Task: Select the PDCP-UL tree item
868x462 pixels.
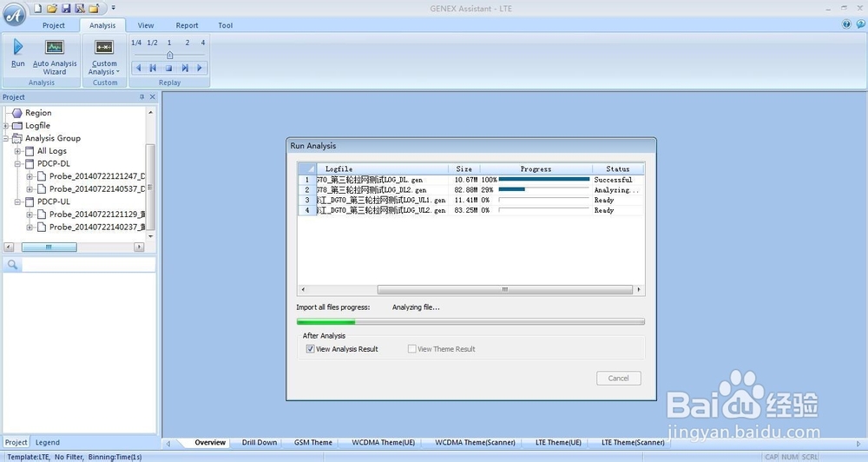Action: 54,202
